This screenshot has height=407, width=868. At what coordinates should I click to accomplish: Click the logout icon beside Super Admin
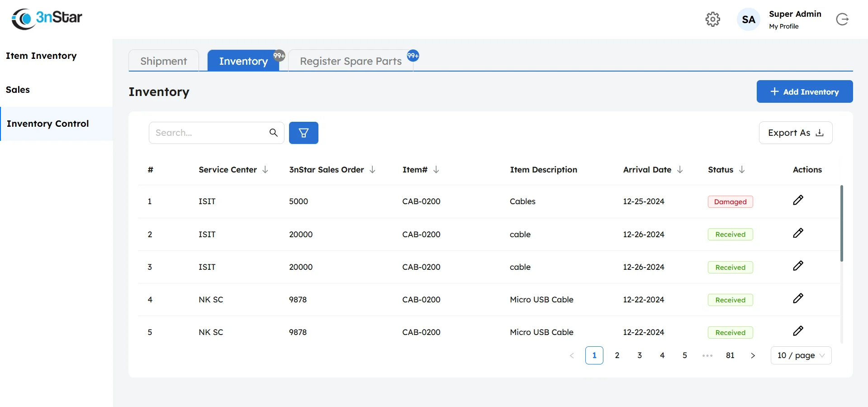[x=842, y=19]
